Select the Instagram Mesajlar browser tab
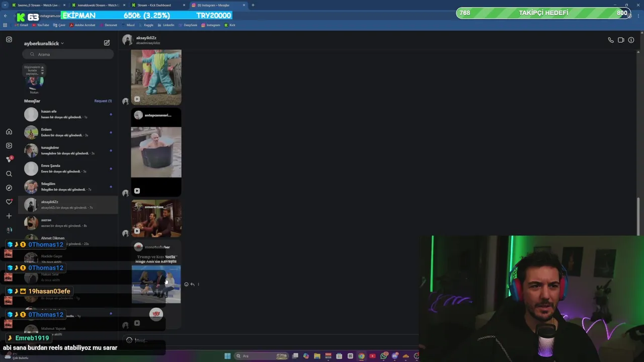 point(218,5)
